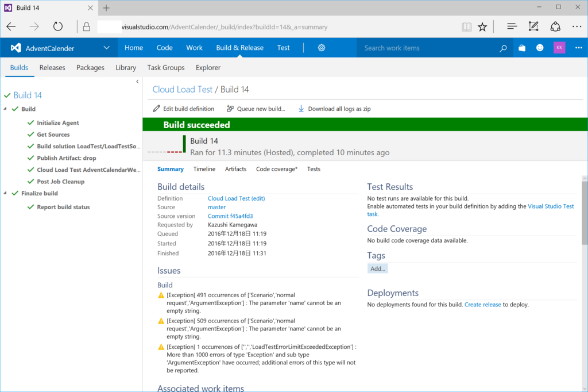Open the Explorer tab
Image resolution: width=588 pixels, height=392 pixels.
[x=208, y=68]
